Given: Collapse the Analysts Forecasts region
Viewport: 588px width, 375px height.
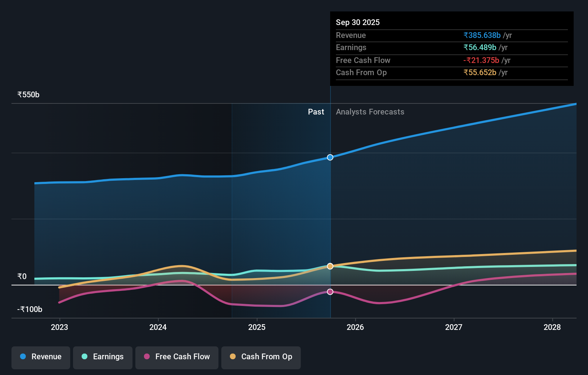Looking at the screenshot, I should click(x=370, y=112).
